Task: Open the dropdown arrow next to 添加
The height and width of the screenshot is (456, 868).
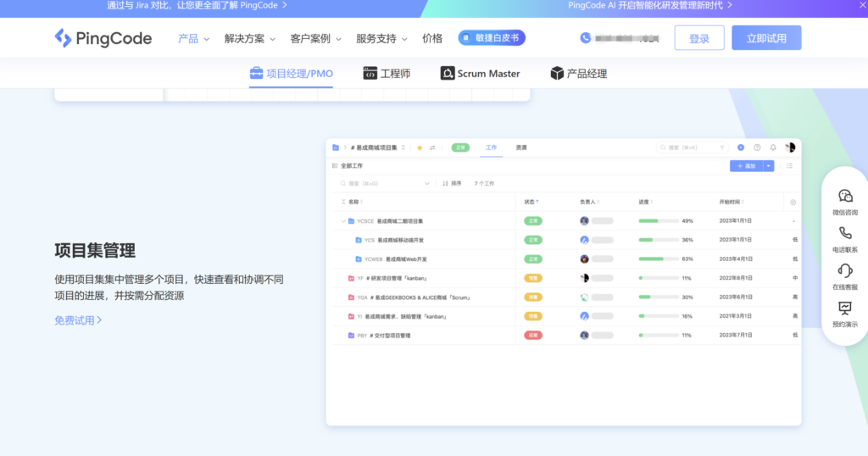Action: point(768,166)
